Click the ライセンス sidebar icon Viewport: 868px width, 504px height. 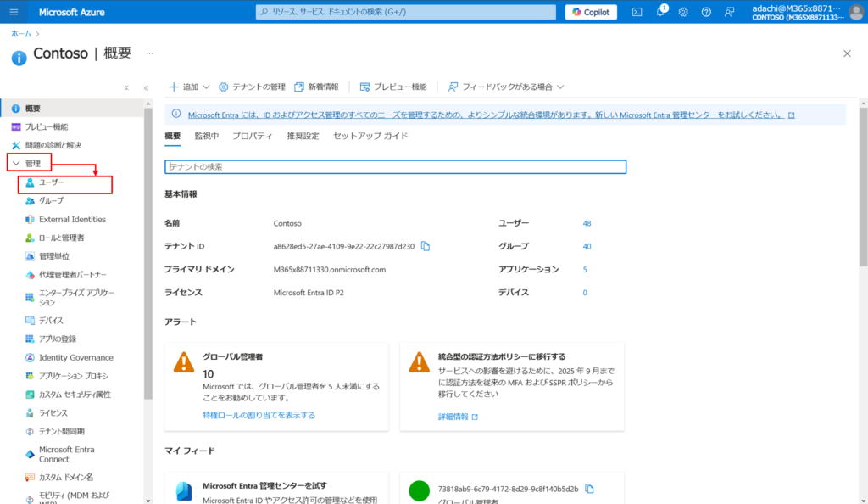30,413
